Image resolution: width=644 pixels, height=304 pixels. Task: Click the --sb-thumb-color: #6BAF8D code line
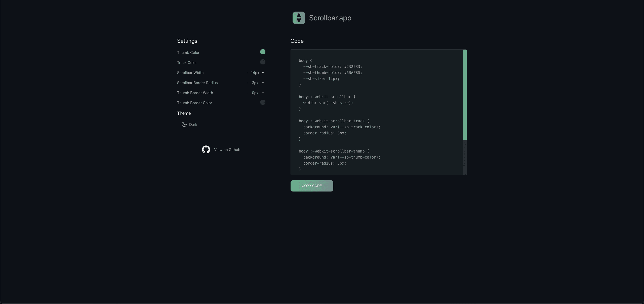[333, 73]
